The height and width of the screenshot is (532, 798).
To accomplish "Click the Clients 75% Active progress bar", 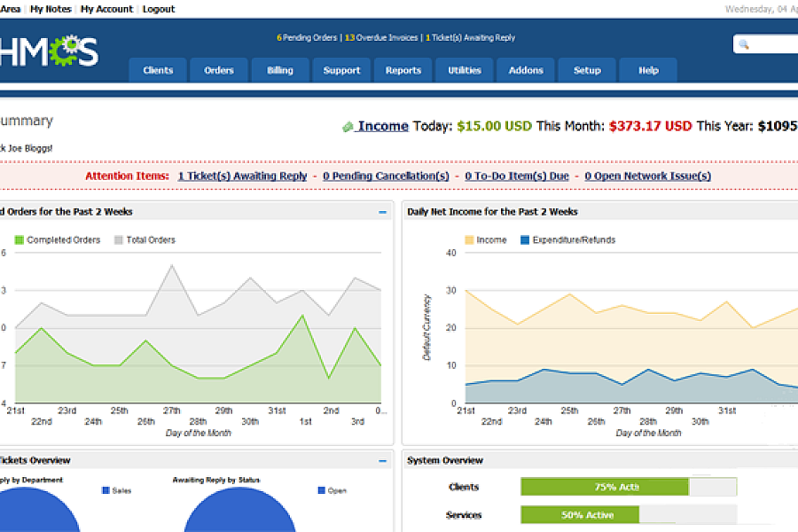I will click(629, 487).
